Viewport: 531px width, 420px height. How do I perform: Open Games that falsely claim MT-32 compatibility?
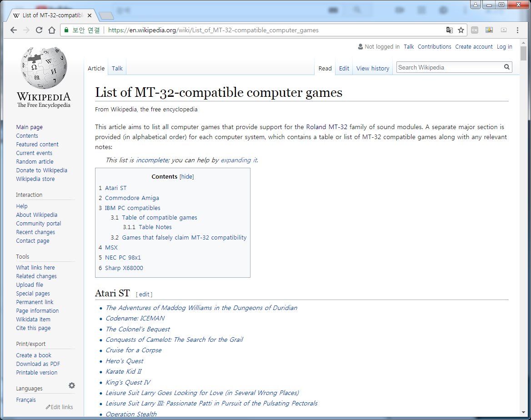click(184, 238)
